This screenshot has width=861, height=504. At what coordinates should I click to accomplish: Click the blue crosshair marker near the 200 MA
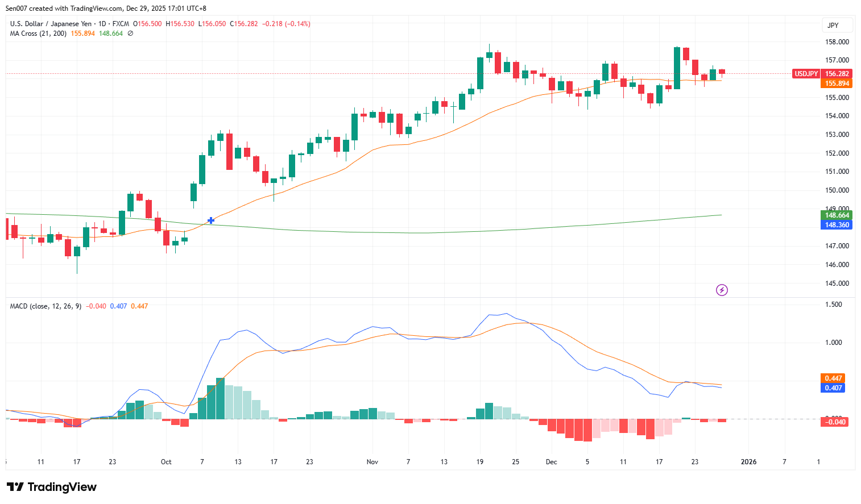[x=211, y=220]
